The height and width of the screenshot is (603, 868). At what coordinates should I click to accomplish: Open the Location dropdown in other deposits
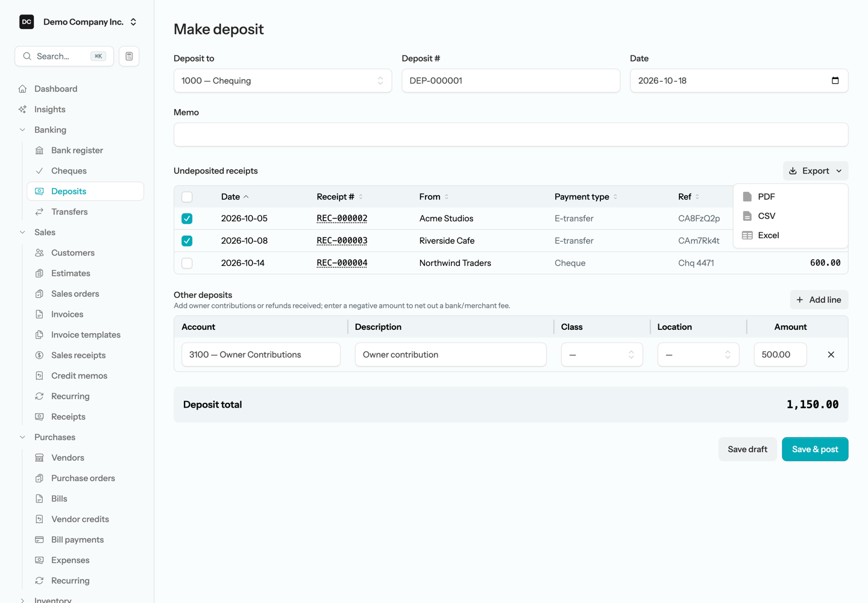pos(698,355)
